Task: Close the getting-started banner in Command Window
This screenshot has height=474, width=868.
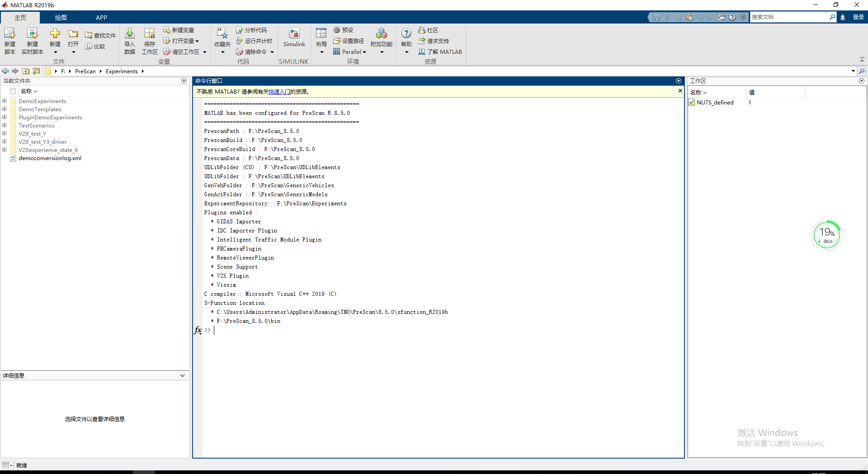Action: [x=680, y=91]
